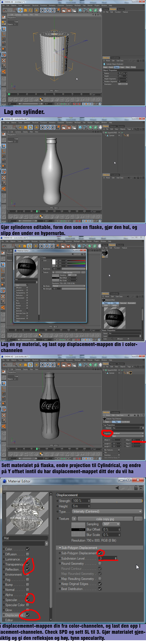Open the Type dropdown showing Intensity (Centered)
This screenshot has height=644, width=146.
[107, 511]
